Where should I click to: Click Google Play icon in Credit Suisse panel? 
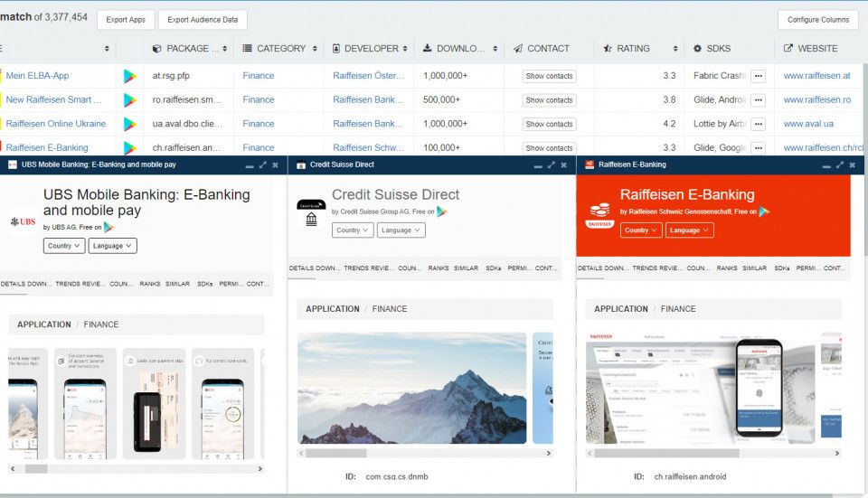tap(442, 211)
